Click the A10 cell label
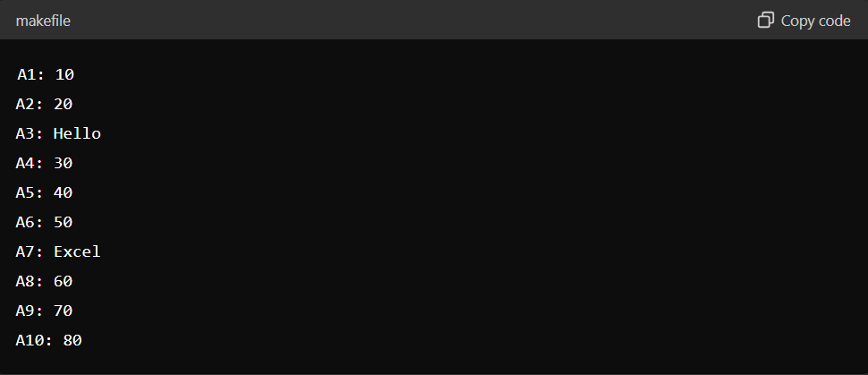 click(x=30, y=340)
